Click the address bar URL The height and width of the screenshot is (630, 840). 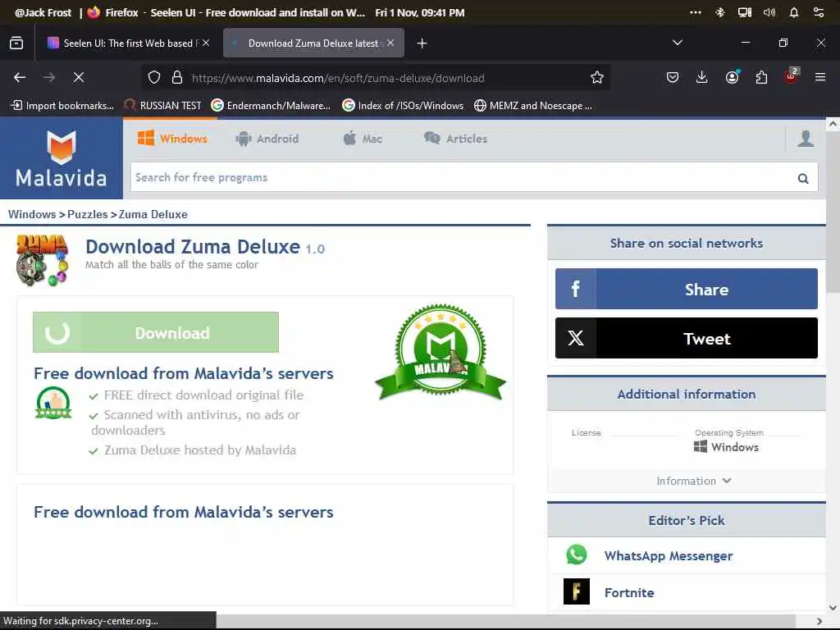[x=337, y=78]
